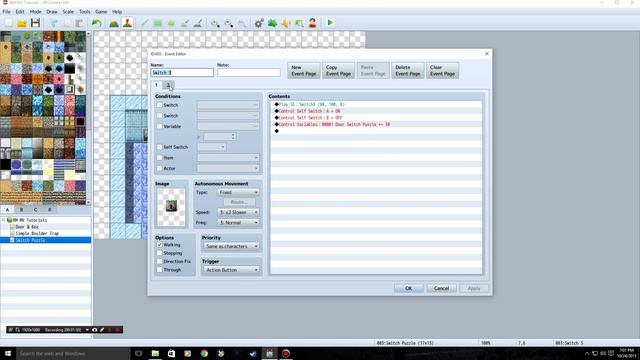Open Google Chrome from the taskbar
The width and height of the screenshot is (640, 360).
[204, 353]
